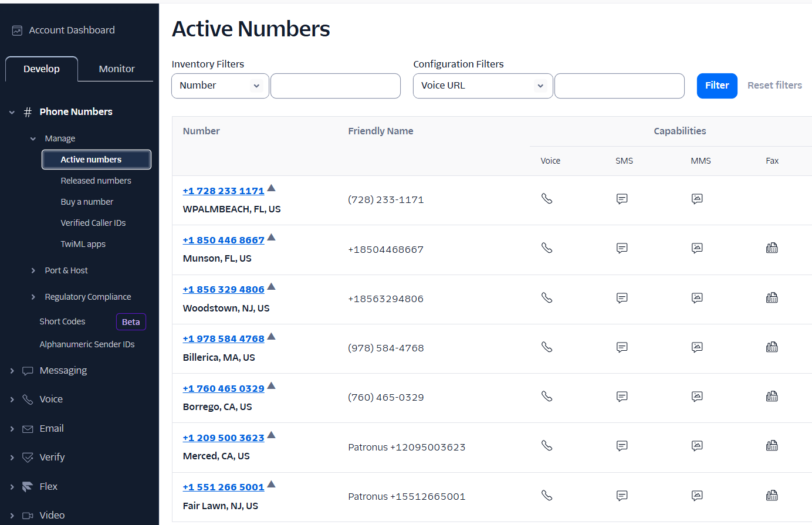
Task: Click the Verify shield icon
Action: (x=28, y=457)
